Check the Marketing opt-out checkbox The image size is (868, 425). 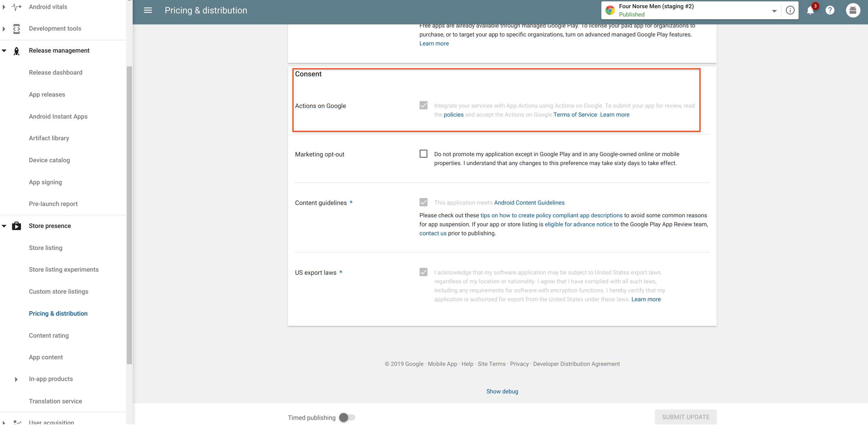tap(423, 154)
